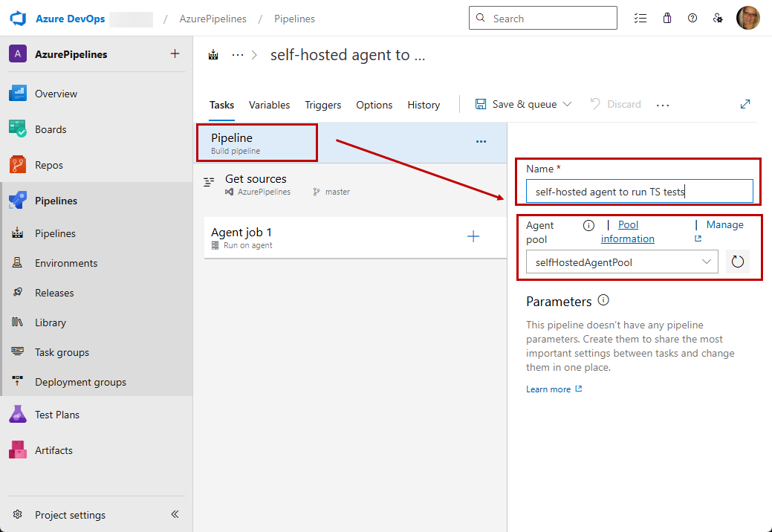Screen dimensions: 772x532
Task: Open the Repos hub icon
Action: 18,165
